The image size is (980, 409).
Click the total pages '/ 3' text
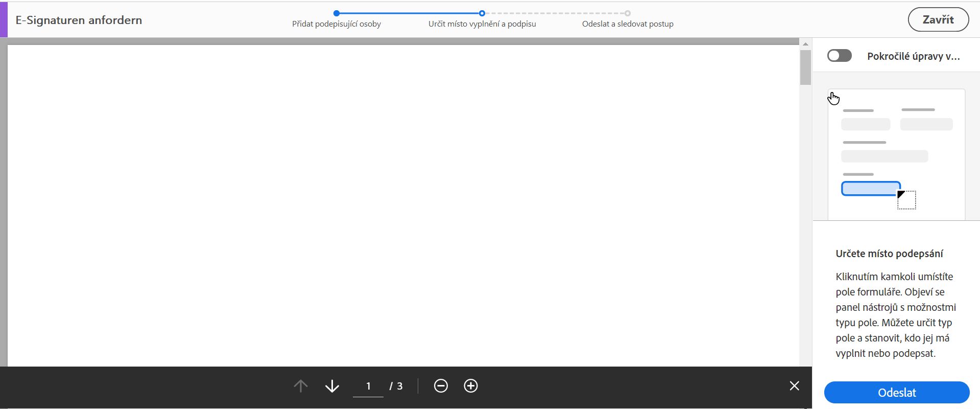tap(396, 386)
